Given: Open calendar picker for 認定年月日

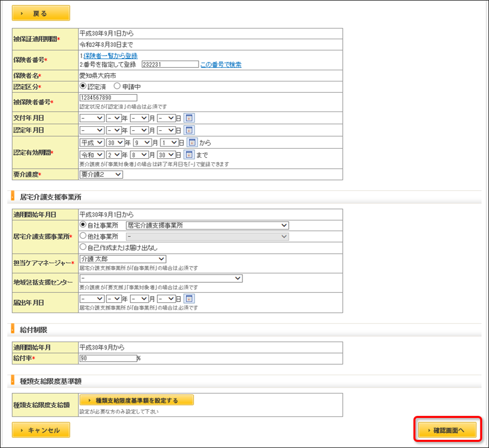Looking at the screenshot, I should [x=189, y=130].
